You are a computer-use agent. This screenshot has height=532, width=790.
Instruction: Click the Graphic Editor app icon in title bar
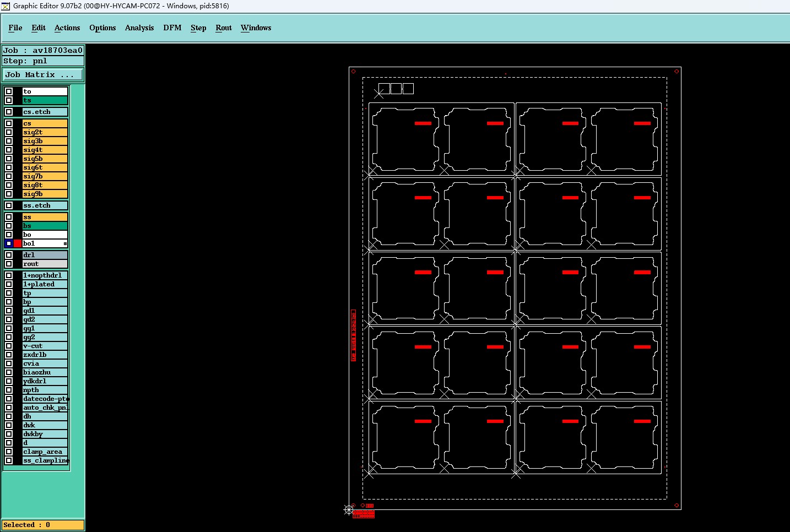coord(6,6)
